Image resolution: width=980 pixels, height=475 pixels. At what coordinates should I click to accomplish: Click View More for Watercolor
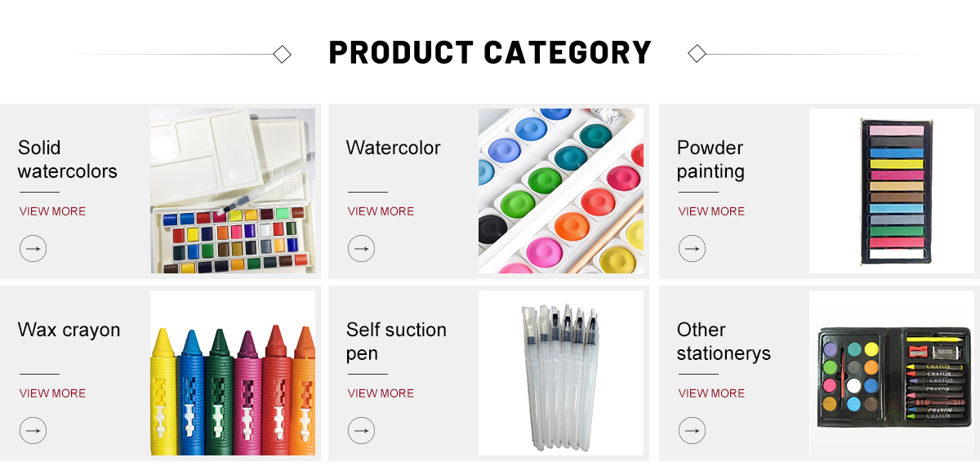coord(381,211)
